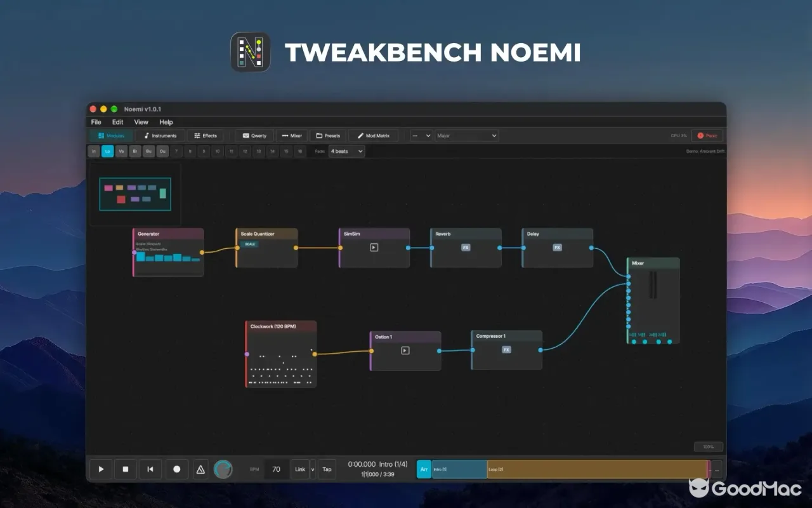The width and height of the screenshot is (812, 508).
Task: Select the Intro [1] arrangement block
Action: (460, 469)
